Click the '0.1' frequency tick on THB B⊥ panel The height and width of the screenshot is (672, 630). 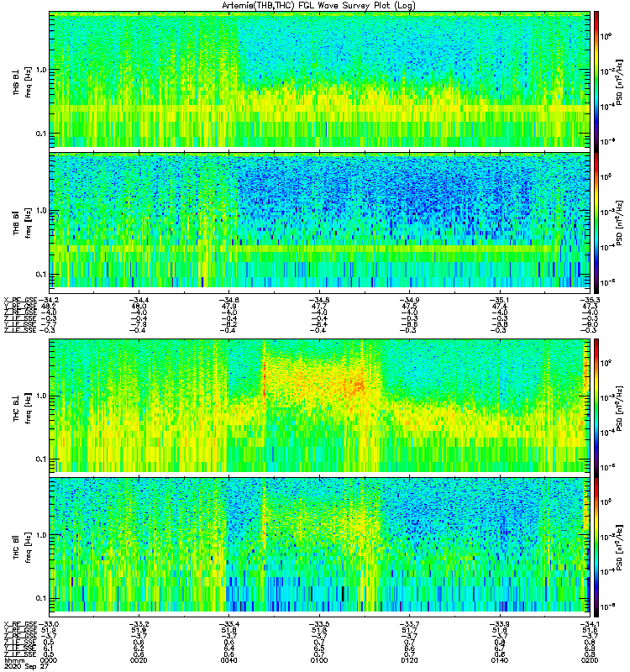pos(41,134)
